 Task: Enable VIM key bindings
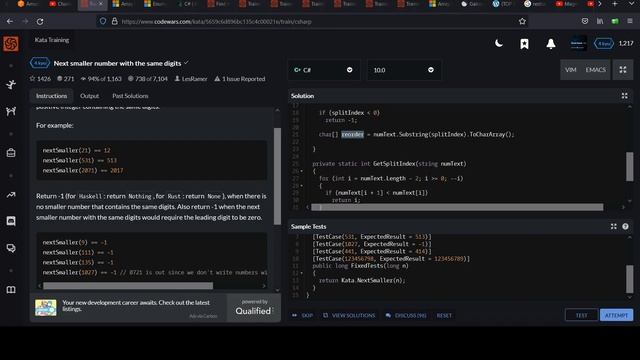click(x=571, y=70)
